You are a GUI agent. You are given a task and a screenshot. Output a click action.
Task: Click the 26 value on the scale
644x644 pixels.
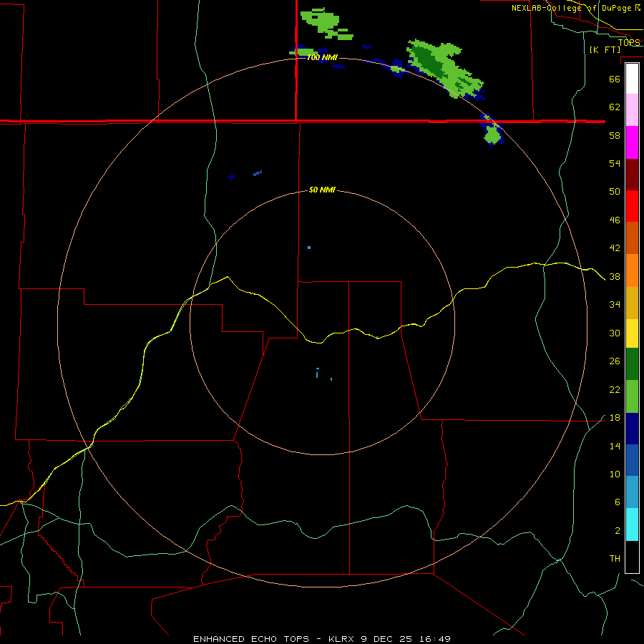click(x=615, y=361)
